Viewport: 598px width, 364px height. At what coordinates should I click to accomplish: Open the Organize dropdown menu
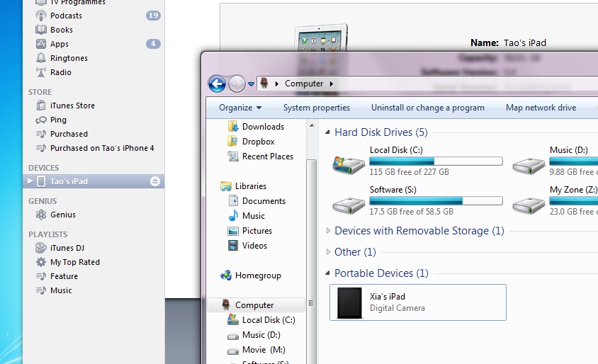pyautogui.click(x=240, y=108)
